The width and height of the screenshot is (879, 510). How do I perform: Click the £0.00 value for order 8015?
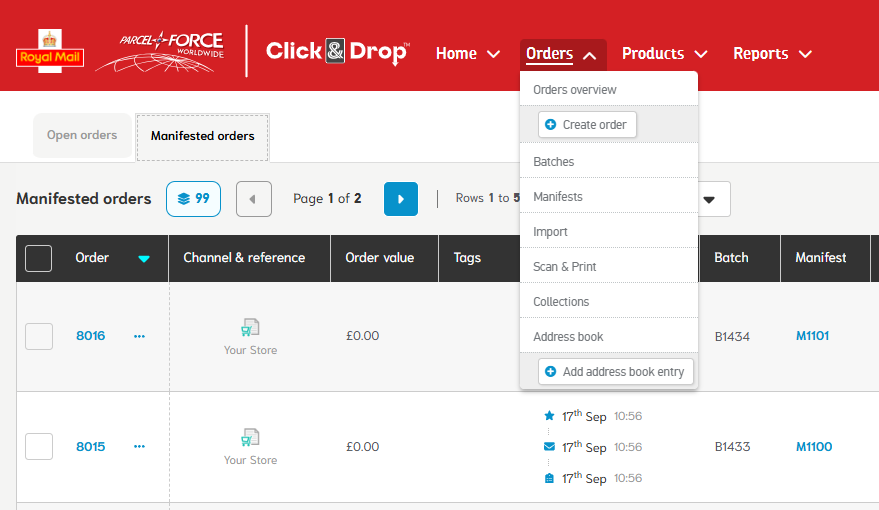pyautogui.click(x=363, y=447)
